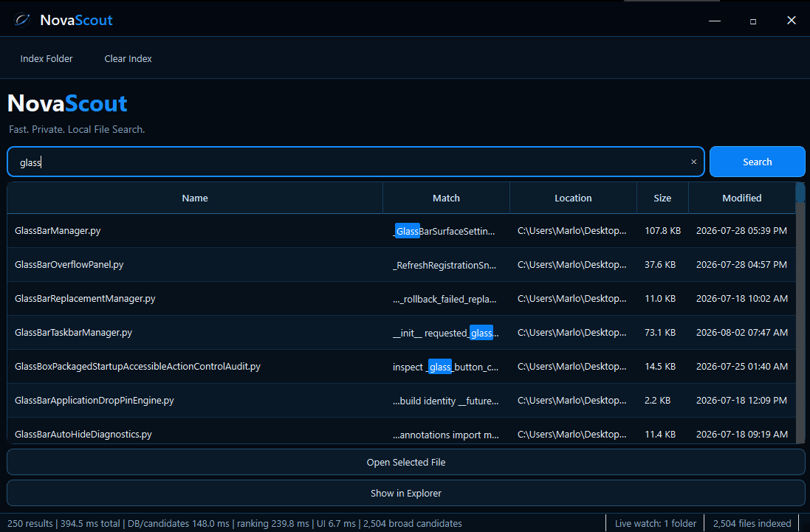Minimize the NovaScout window

point(715,21)
